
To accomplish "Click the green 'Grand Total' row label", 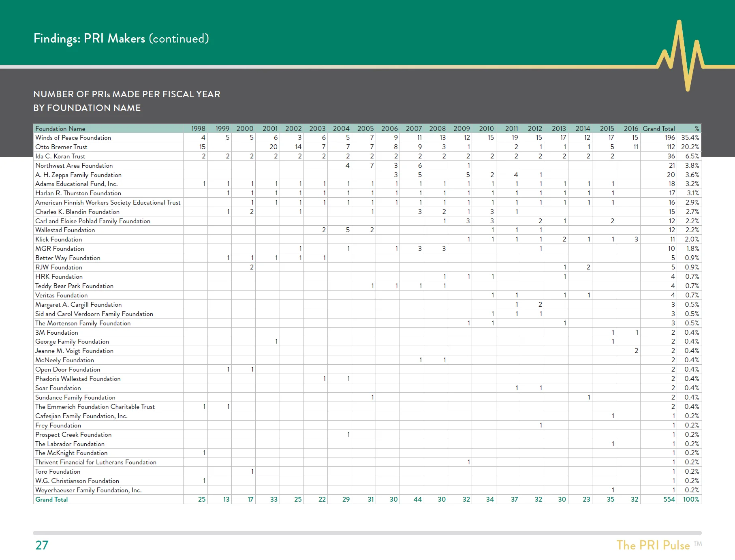I will 51,500.
